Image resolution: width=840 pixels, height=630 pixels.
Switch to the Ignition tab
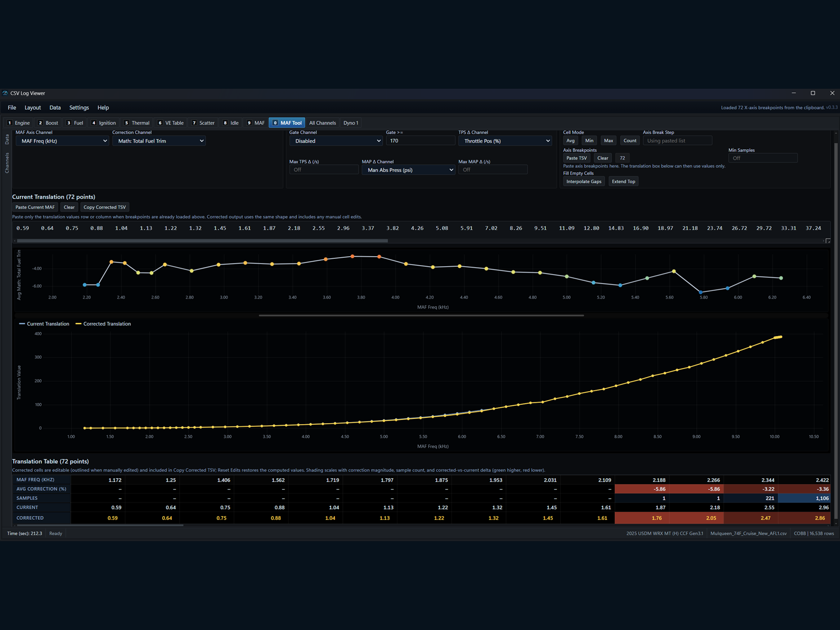click(104, 123)
